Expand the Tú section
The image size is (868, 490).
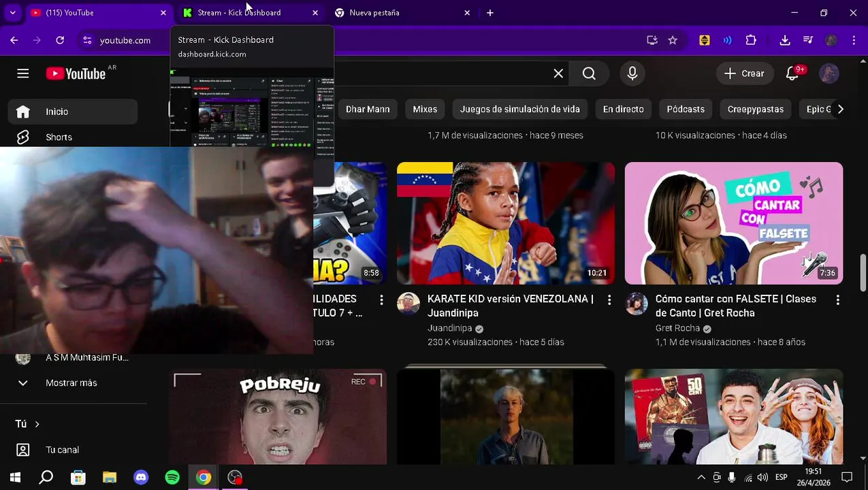pos(28,424)
